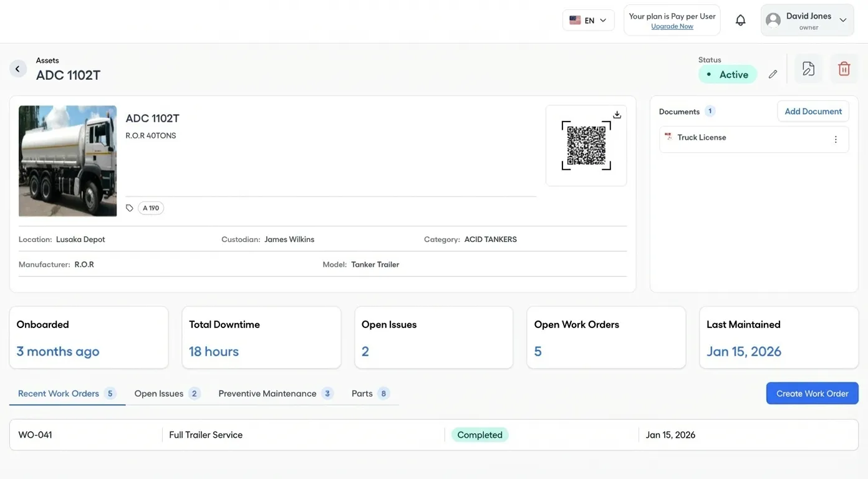Open the Upgrade Now link
Screen dimensions: 868x479
coord(672,26)
